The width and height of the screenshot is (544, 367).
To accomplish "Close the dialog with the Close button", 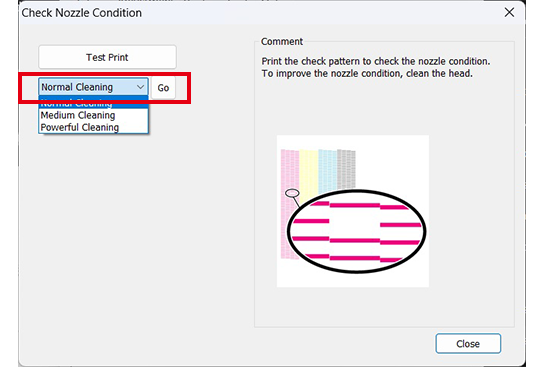I will [x=468, y=343].
